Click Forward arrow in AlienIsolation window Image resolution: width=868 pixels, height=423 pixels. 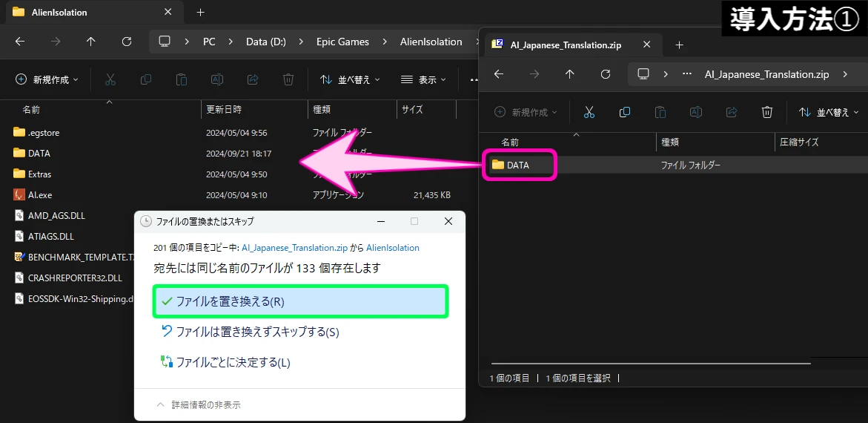(x=56, y=42)
